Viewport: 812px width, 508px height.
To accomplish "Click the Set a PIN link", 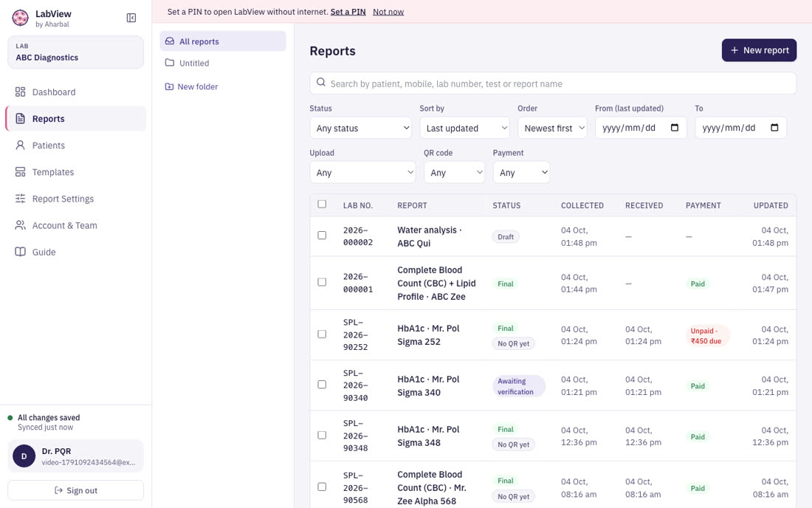I will point(348,11).
